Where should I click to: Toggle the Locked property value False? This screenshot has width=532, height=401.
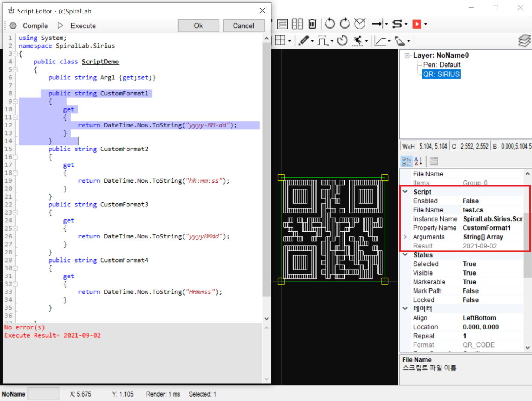[x=470, y=300]
